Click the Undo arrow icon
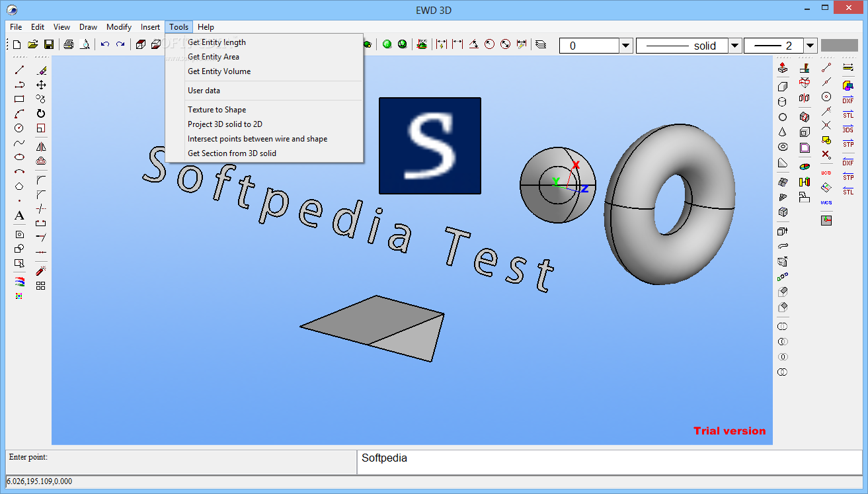868x494 pixels. pos(104,45)
